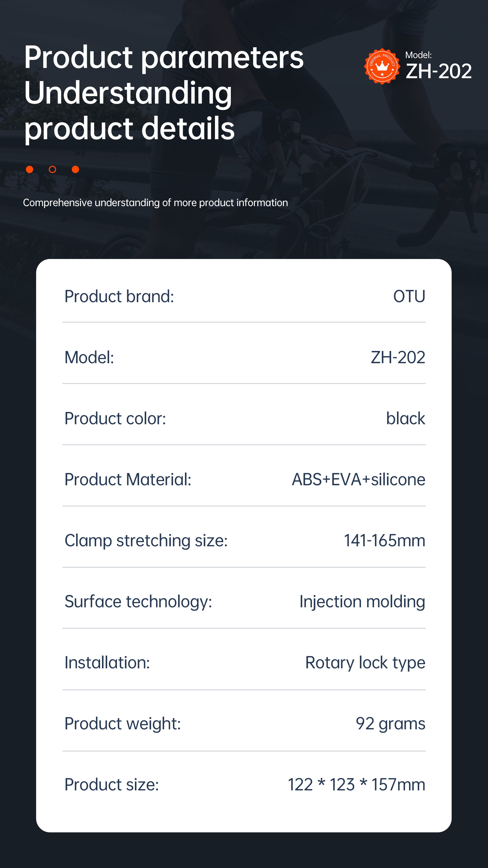Click the 141-165mm value
The width and height of the screenshot is (488, 868).
pyautogui.click(x=384, y=540)
